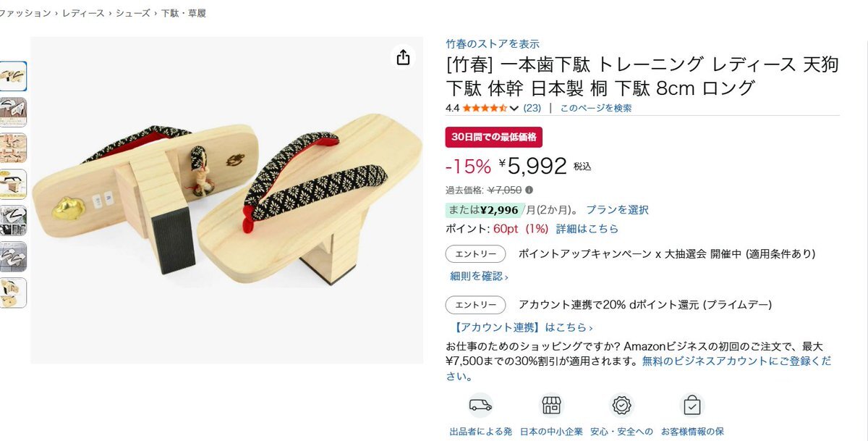The image size is (868, 441).
Task: Click the delivery truck icon
Action: coord(480,405)
